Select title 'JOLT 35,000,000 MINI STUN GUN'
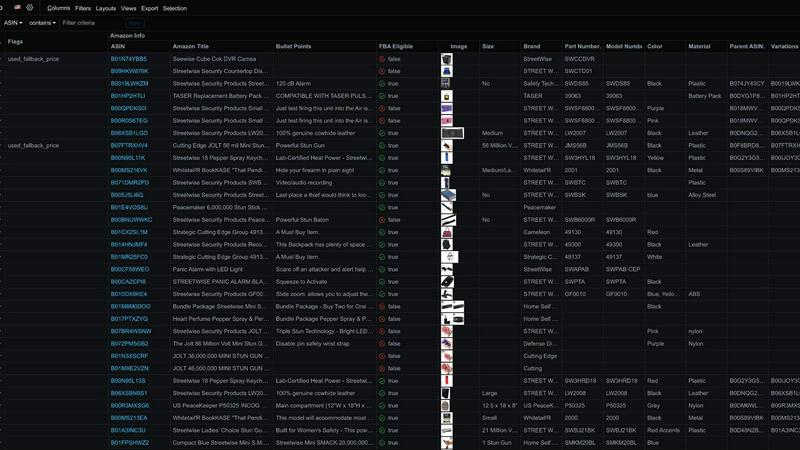This screenshot has height=450, width=800. [x=218, y=356]
